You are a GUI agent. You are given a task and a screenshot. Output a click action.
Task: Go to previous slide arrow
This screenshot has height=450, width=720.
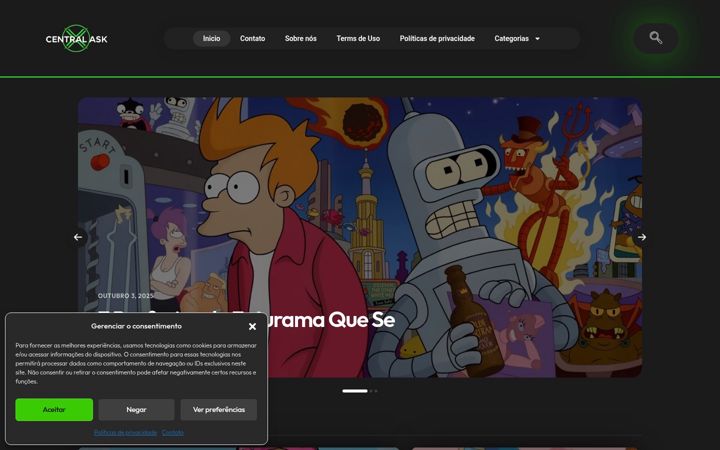click(78, 237)
